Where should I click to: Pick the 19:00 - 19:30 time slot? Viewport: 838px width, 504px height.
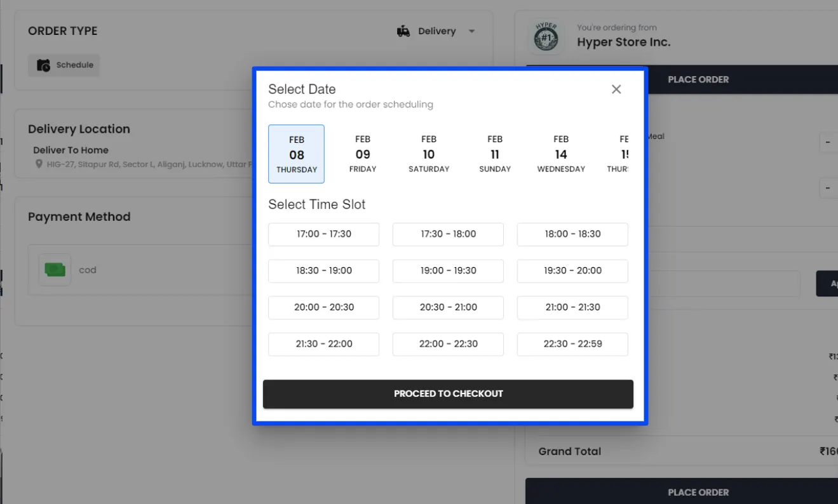pyautogui.click(x=448, y=271)
